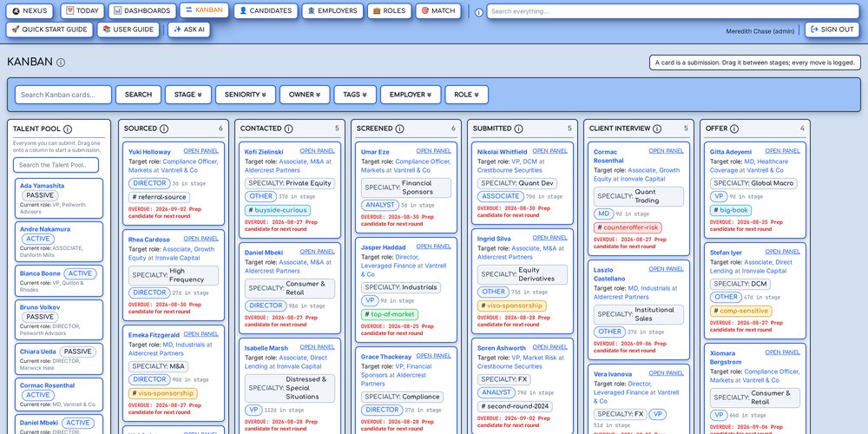This screenshot has height=434, width=868.
Task: Switch to the Candidates section
Action: tap(266, 11)
